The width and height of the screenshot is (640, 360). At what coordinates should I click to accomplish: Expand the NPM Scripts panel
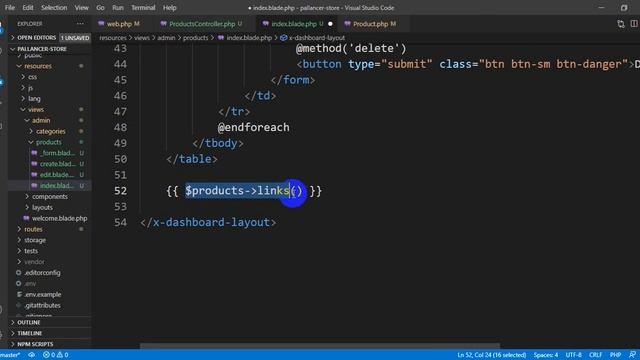[x=50, y=344]
